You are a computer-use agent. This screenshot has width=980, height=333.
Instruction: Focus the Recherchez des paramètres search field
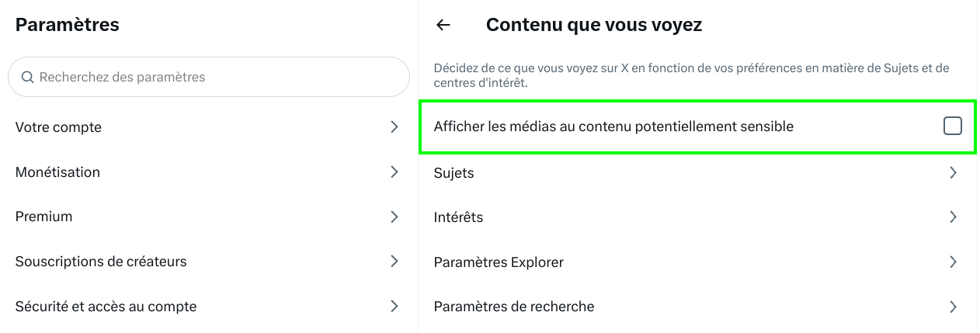[x=217, y=77]
